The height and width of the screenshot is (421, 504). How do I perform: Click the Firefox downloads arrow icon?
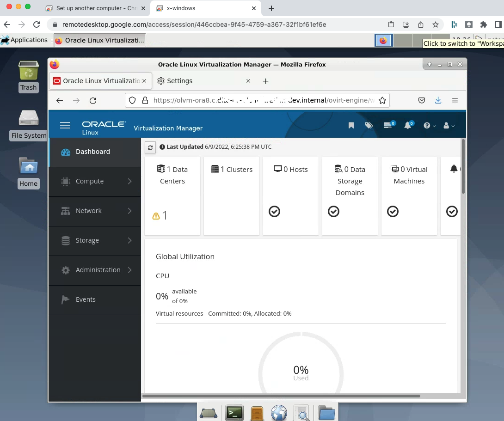tap(438, 100)
